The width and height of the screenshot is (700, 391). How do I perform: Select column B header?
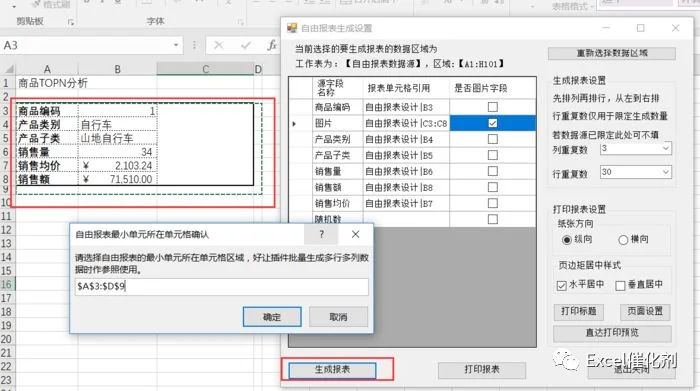(x=117, y=69)
